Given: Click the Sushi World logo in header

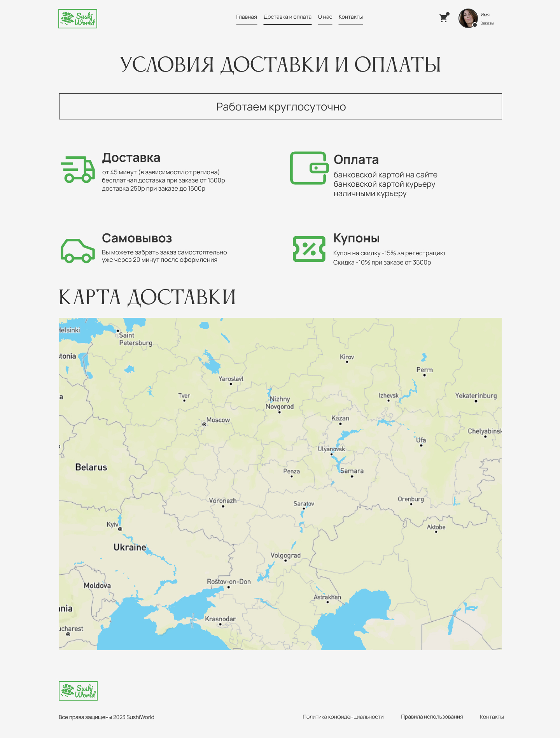Looking at the screenshot, I should click(x=78, y=19).
